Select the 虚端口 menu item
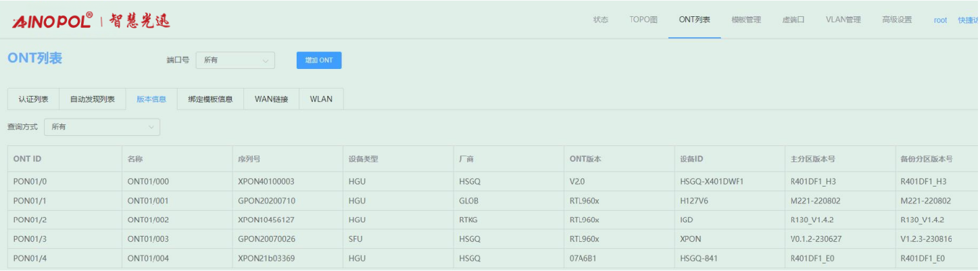Screen dimensions: 980x271 point(793,20)
